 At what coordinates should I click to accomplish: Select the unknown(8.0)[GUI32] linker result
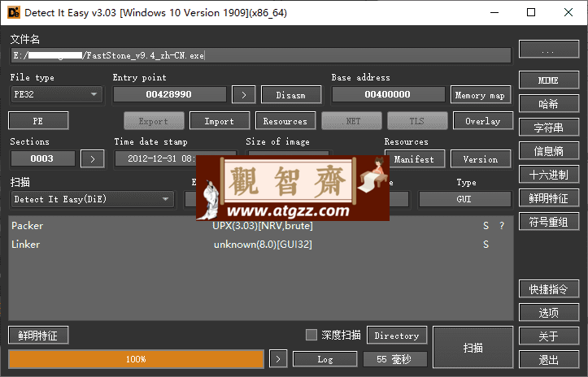[263, 245]
